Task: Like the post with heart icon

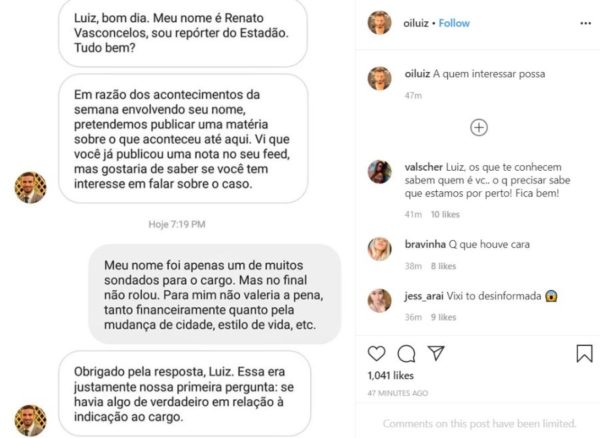Action: pos(377,353)
